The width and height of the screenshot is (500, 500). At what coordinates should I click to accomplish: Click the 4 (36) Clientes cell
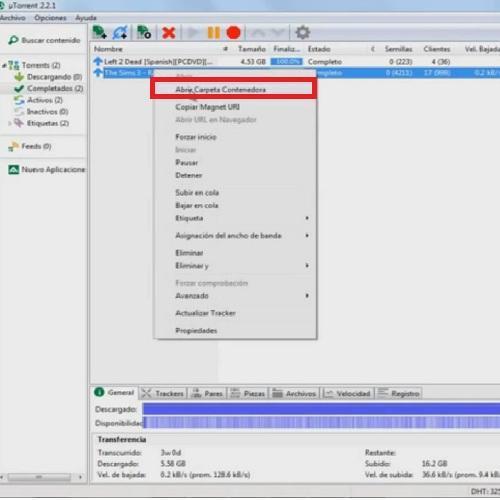click(x=441, y=62)
